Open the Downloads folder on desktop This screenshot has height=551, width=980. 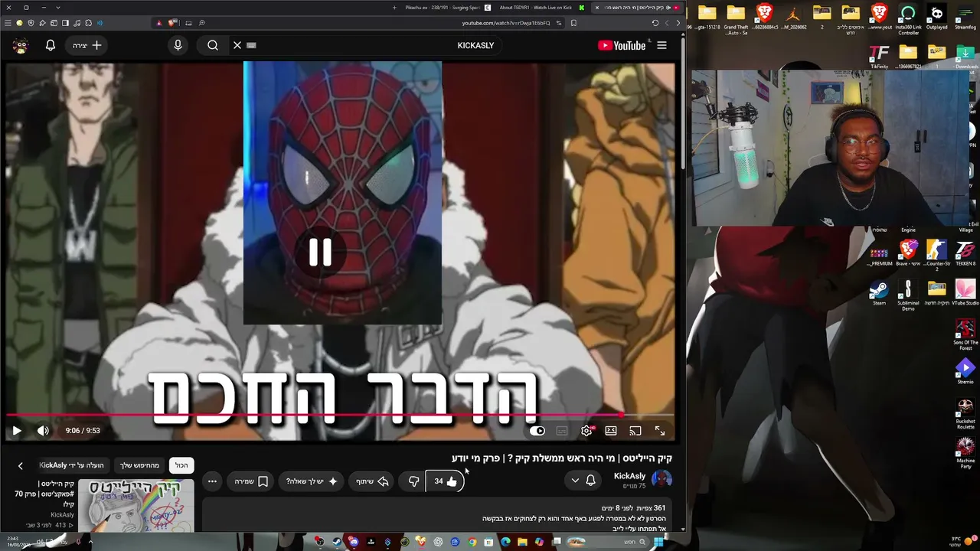[x=966, y=57]
